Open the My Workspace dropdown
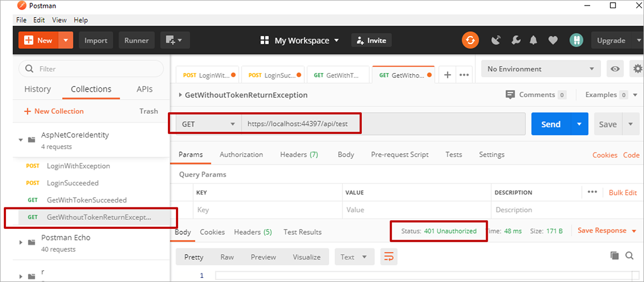 coord(299,40)
